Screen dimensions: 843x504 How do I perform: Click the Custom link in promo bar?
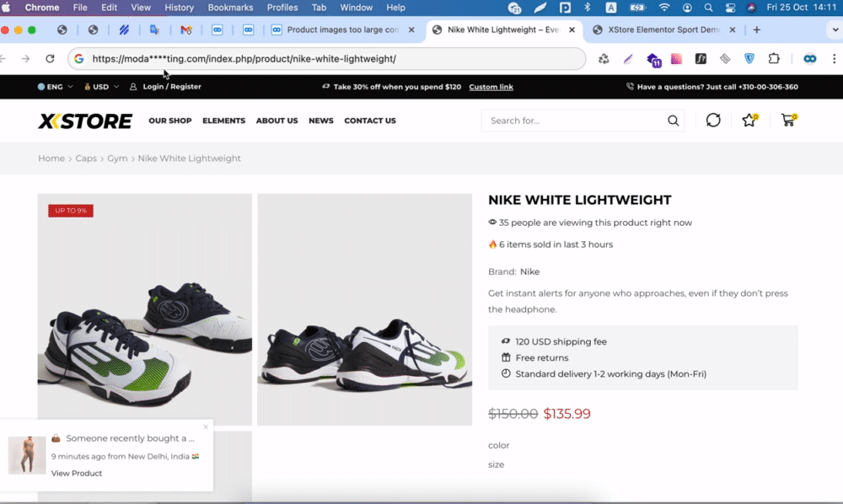click(491, 87)
